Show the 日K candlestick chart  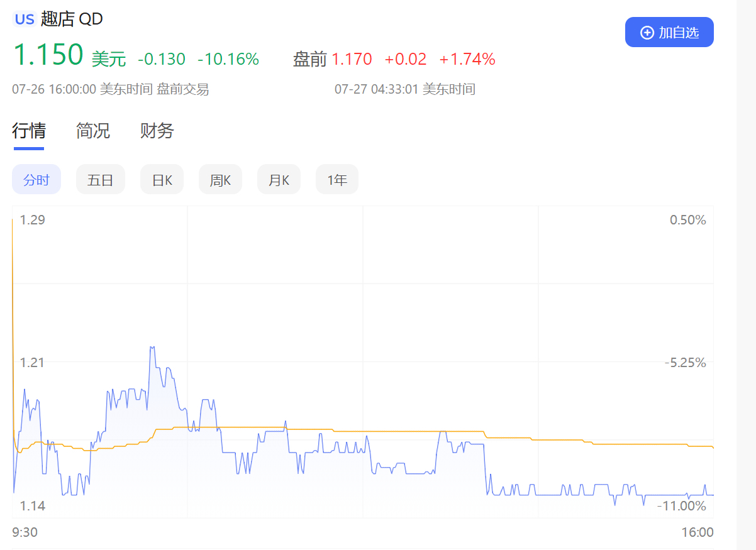coord(162,180)
